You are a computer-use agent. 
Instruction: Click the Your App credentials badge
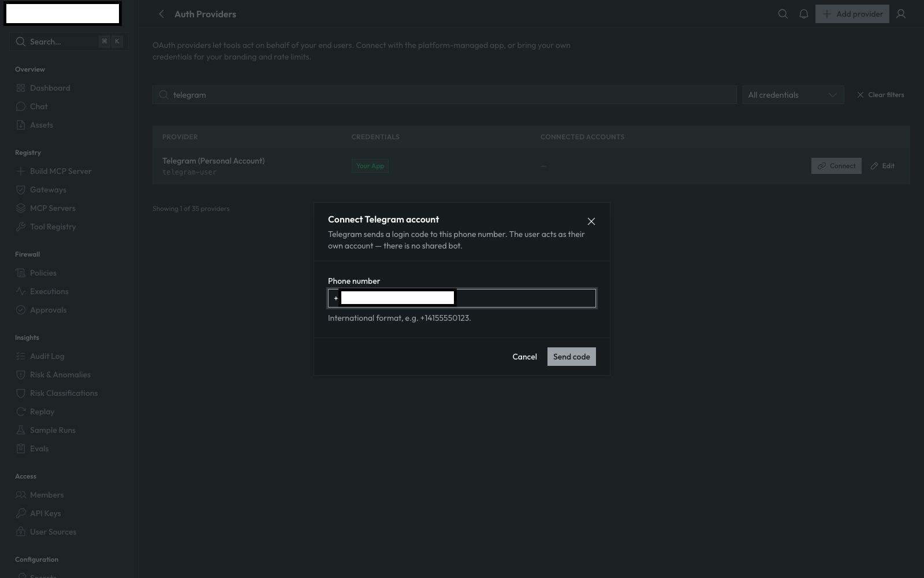[370, 166]
